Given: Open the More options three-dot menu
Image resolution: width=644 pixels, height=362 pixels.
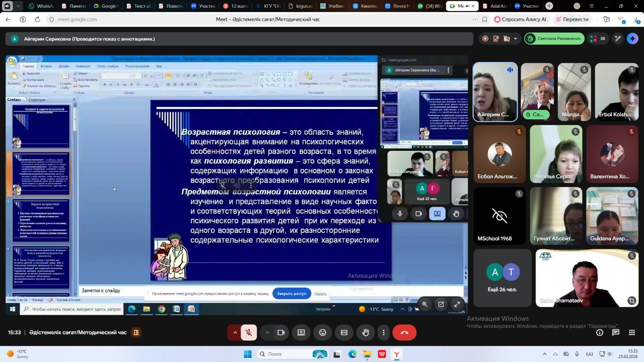Looking at the screenshot, I should [384, 333].
